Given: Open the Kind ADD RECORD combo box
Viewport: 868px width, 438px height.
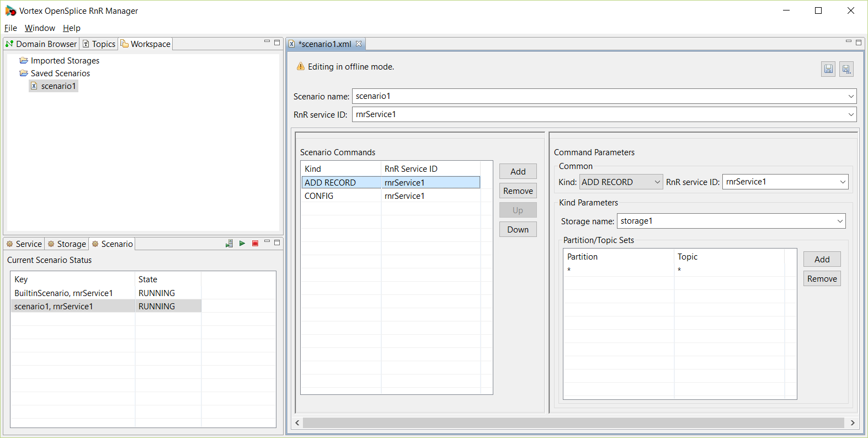Looking at the screenshot, I should pos(621,182).
